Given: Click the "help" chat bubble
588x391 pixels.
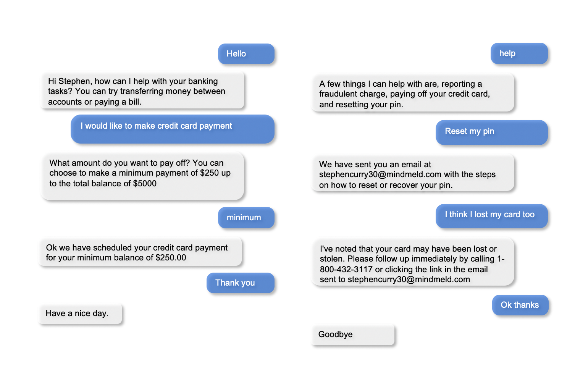Looking at the screenshot, I should (519, 53).
